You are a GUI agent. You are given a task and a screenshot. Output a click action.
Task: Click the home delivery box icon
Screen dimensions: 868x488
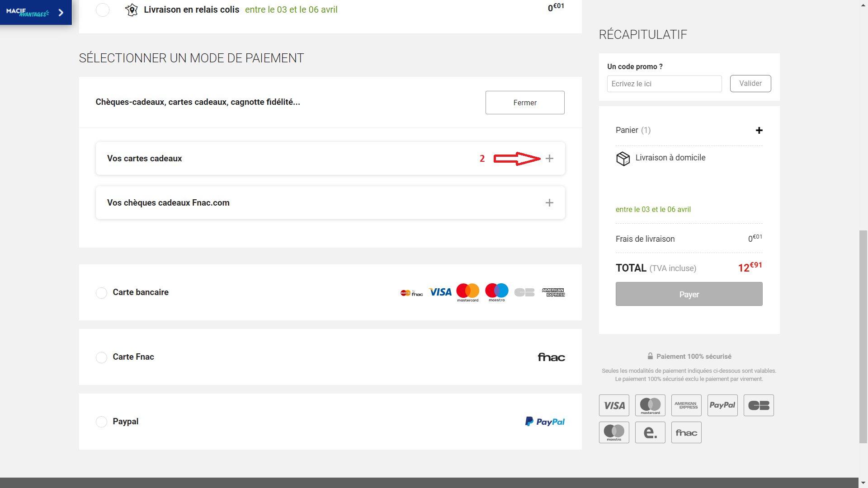(623, 159)
